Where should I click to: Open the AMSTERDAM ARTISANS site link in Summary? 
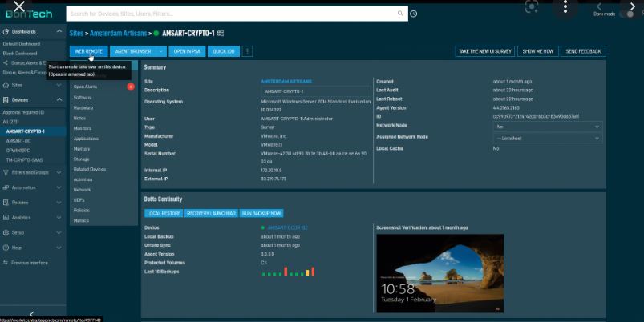click(286, 81)
